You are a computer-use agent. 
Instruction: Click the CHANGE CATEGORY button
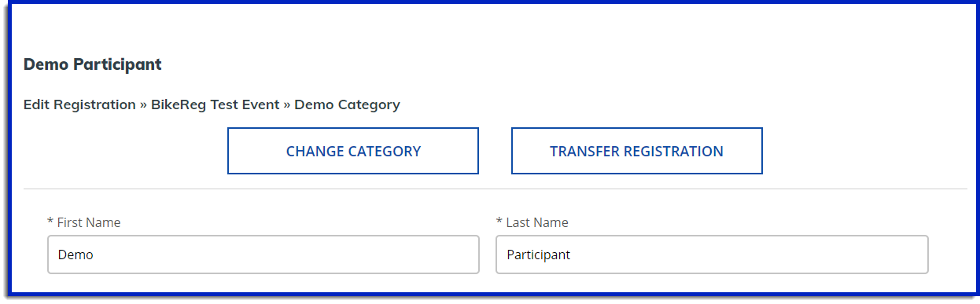point(353,151)
